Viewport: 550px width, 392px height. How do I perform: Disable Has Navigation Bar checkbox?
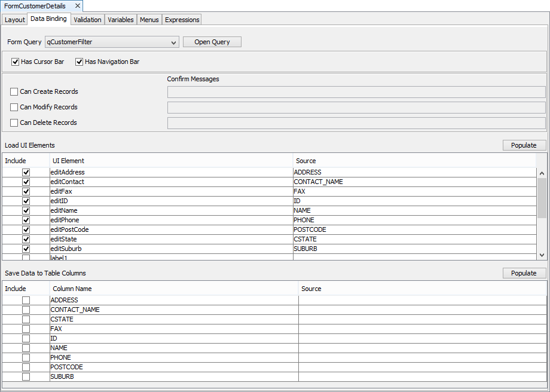pos(79,62)
